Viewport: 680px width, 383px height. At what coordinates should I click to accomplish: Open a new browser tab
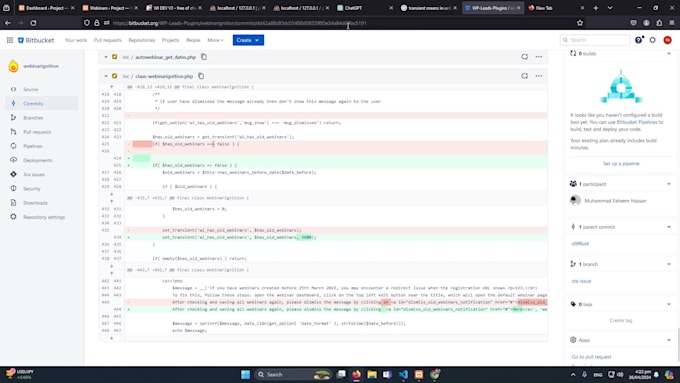pos(595,8)
